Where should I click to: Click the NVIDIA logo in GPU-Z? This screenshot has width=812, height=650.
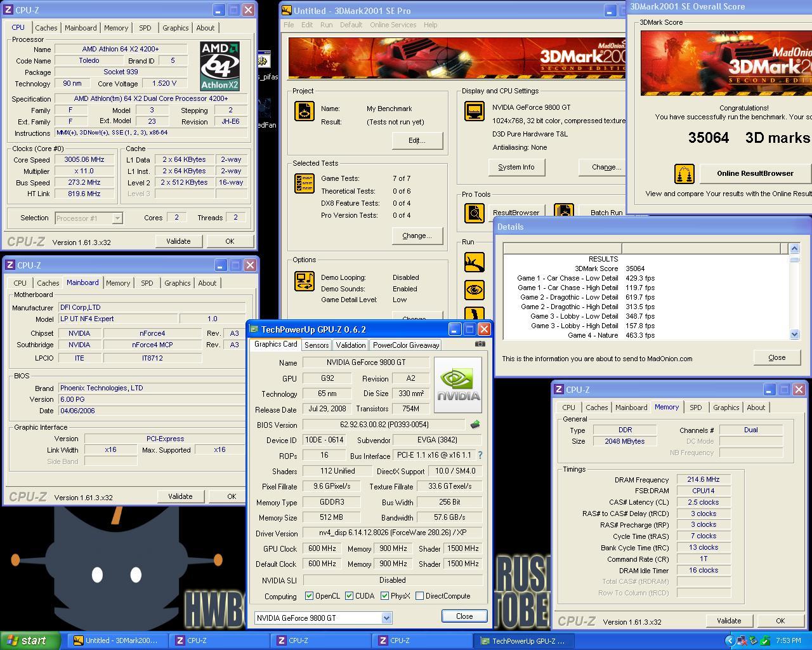(458, 385)
